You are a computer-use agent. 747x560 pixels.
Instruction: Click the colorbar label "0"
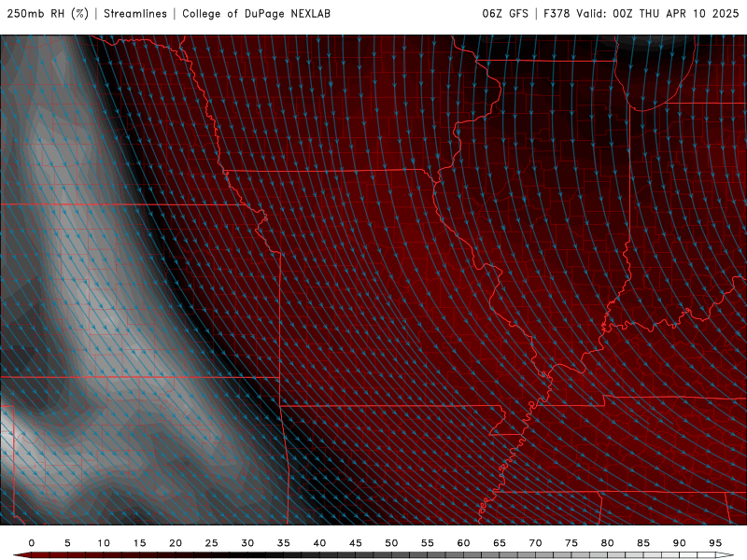tap(32, 543)
